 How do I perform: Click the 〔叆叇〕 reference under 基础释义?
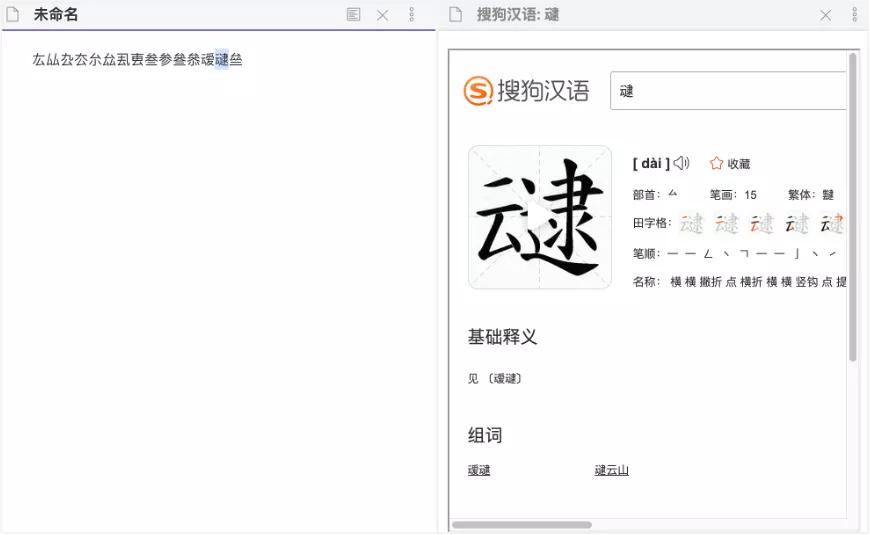(505, 378)
